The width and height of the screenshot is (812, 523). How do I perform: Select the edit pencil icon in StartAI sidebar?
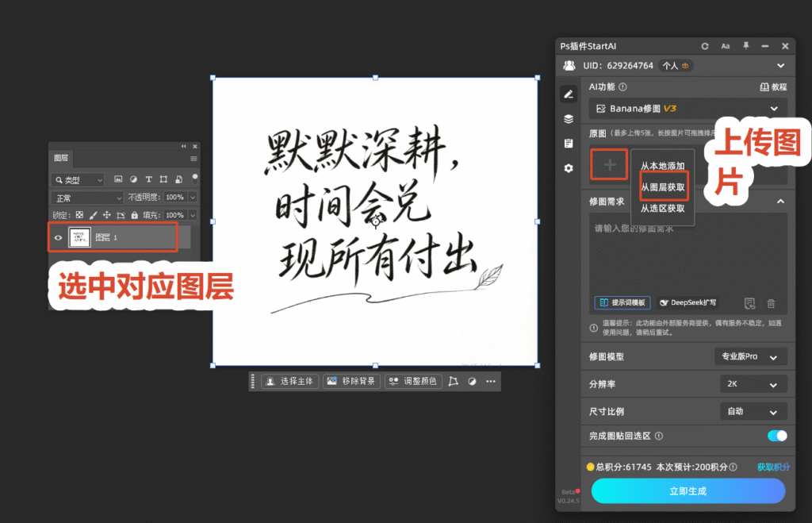[x=569, y=94]
